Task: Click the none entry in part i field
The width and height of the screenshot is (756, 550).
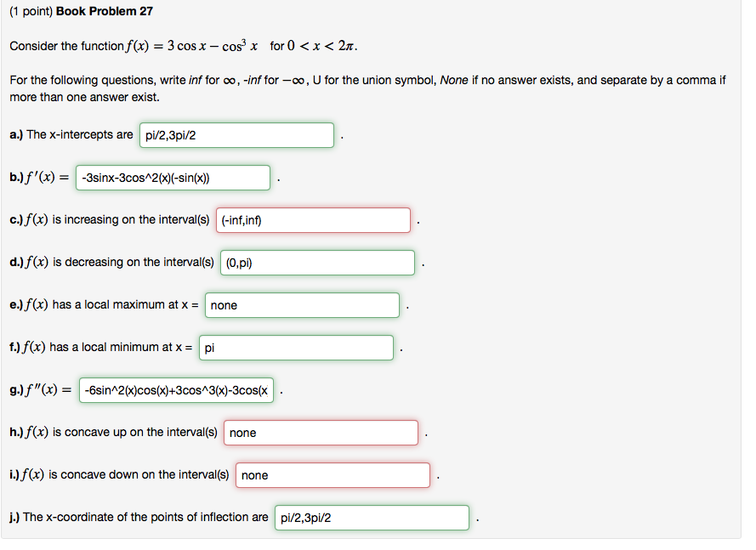Action: coord(255,475)
